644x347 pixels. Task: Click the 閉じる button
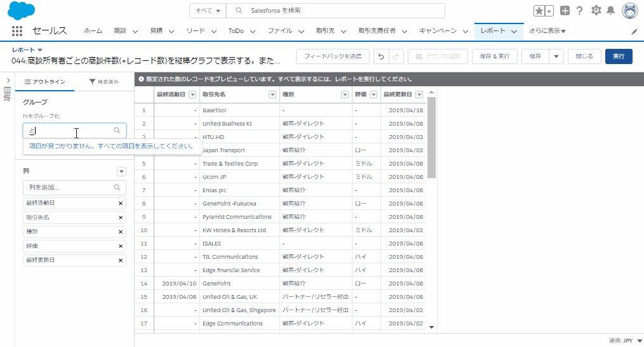[584, 56]
